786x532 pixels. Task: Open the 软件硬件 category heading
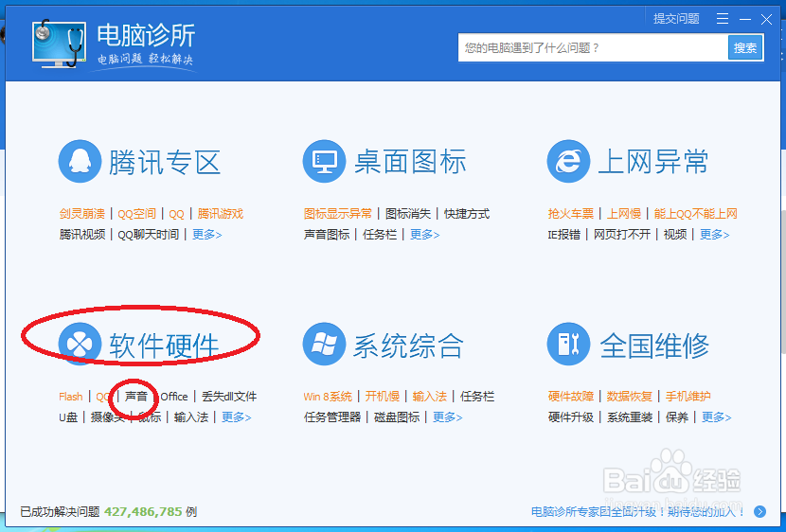coord(164,346)
